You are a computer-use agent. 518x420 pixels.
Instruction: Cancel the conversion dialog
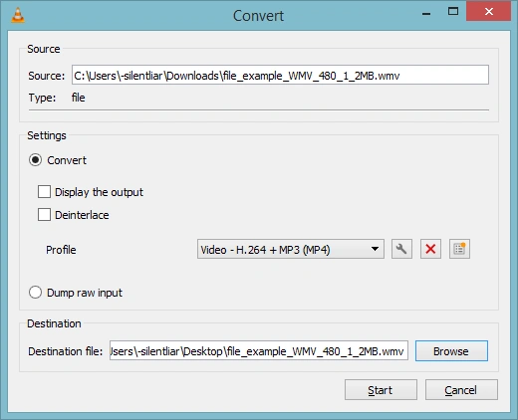click(x=461, y=390)
